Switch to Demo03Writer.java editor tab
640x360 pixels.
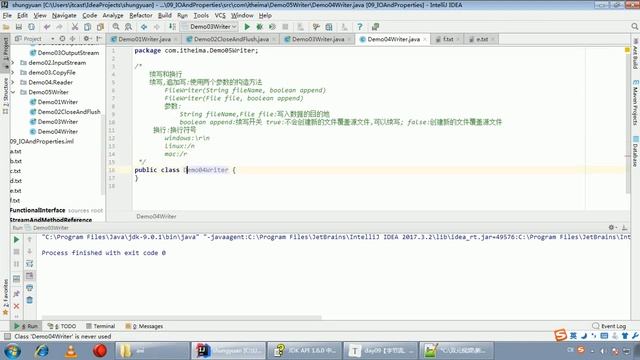(x=318, y=39)
